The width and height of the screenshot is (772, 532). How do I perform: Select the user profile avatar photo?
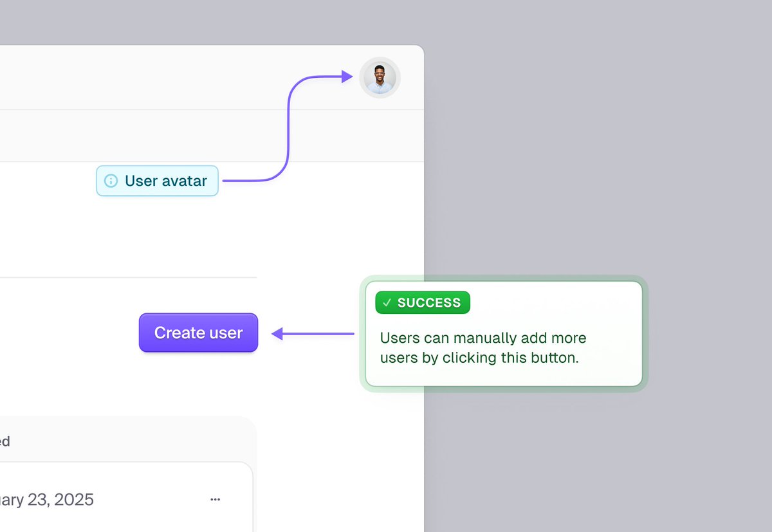pyautogui.click(x=380, y=77)
